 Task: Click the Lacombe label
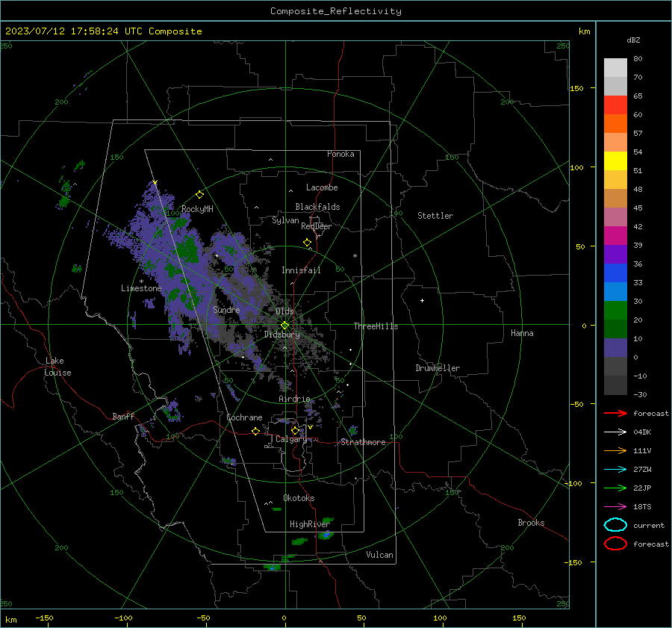coord(322,187)
